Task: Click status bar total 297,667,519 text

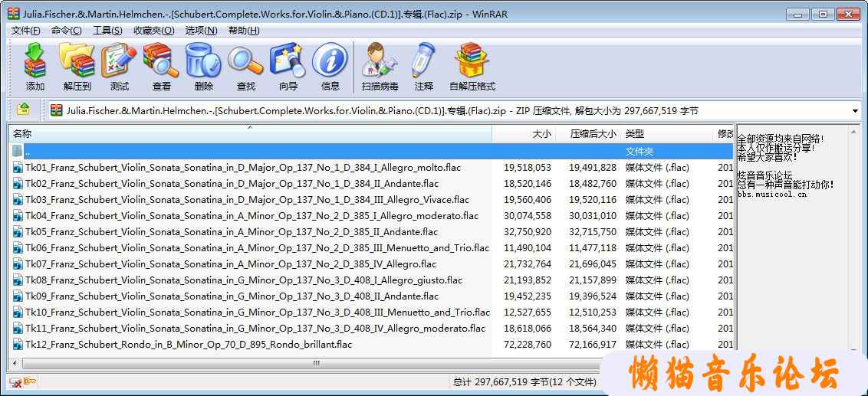Action: coord(524,381)
